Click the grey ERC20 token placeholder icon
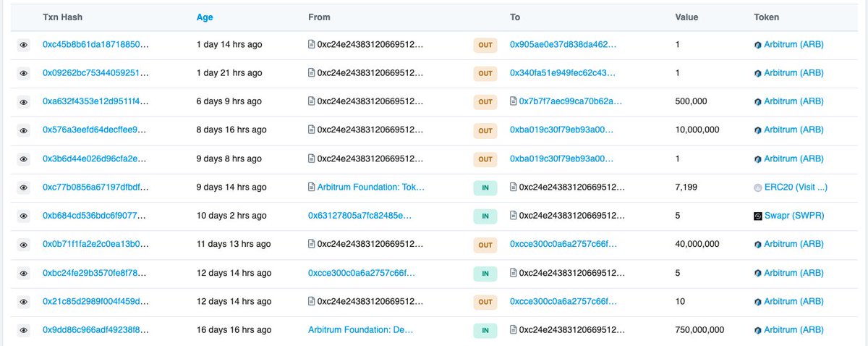This screenshot has height=346, width=868. (758, 187)
